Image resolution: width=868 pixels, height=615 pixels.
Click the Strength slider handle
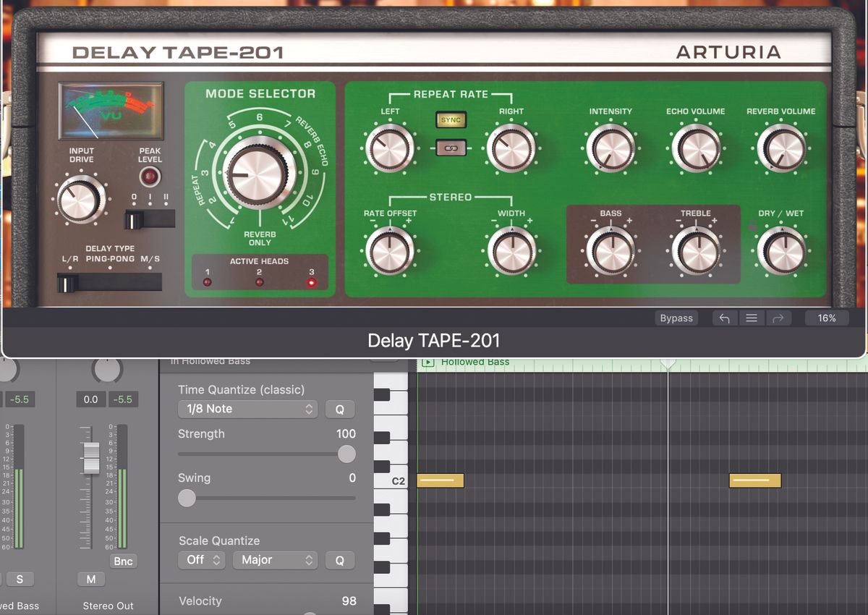point(346,454)
